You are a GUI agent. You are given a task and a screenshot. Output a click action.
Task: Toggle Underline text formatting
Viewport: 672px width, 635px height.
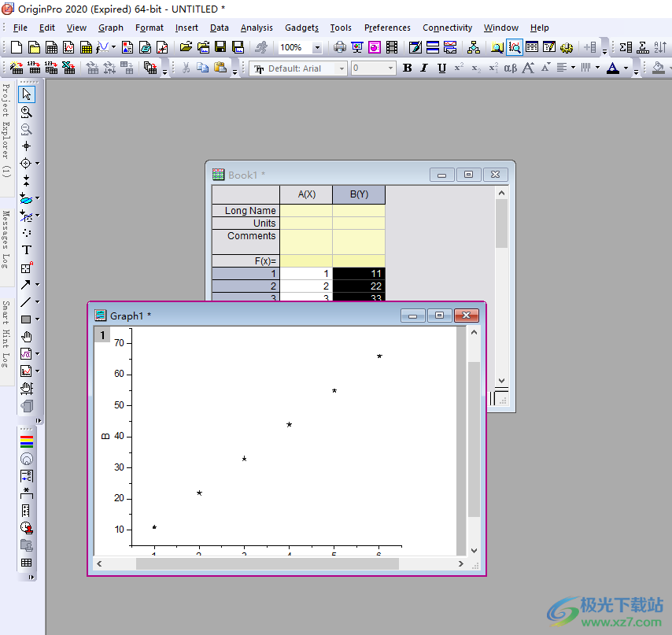pyautogui.click(x=441, y=68)
